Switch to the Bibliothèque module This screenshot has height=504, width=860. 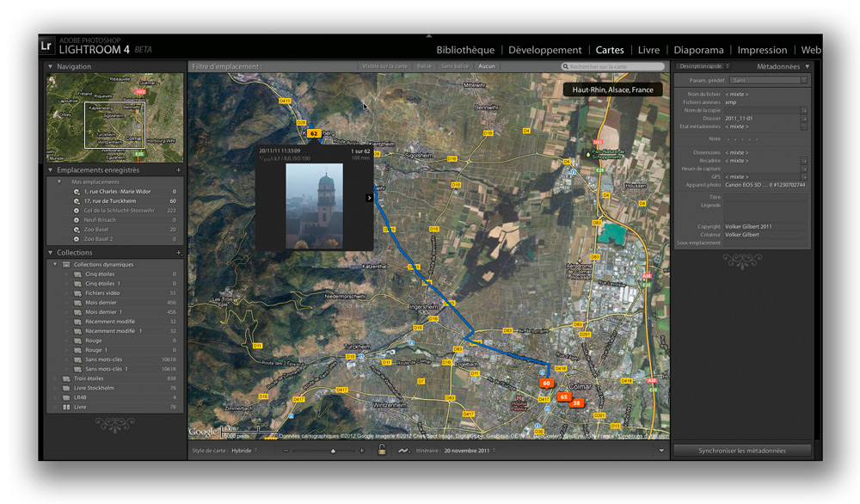point(465,50)
